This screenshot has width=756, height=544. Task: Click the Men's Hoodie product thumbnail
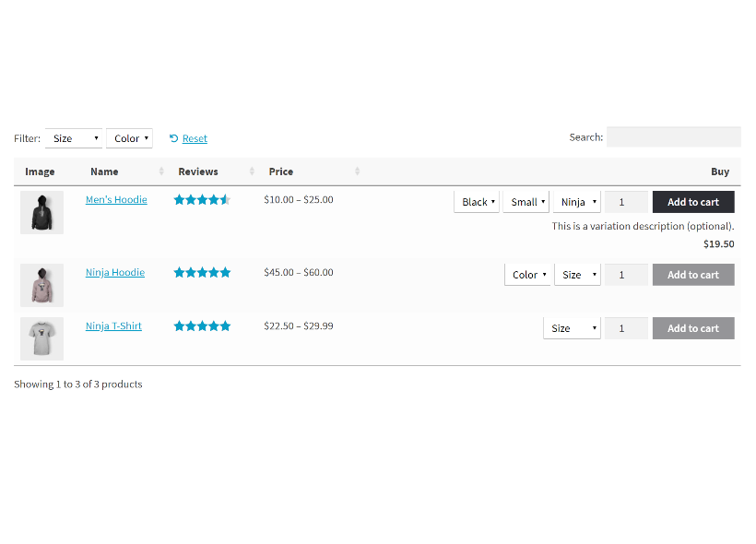[41, 211]
